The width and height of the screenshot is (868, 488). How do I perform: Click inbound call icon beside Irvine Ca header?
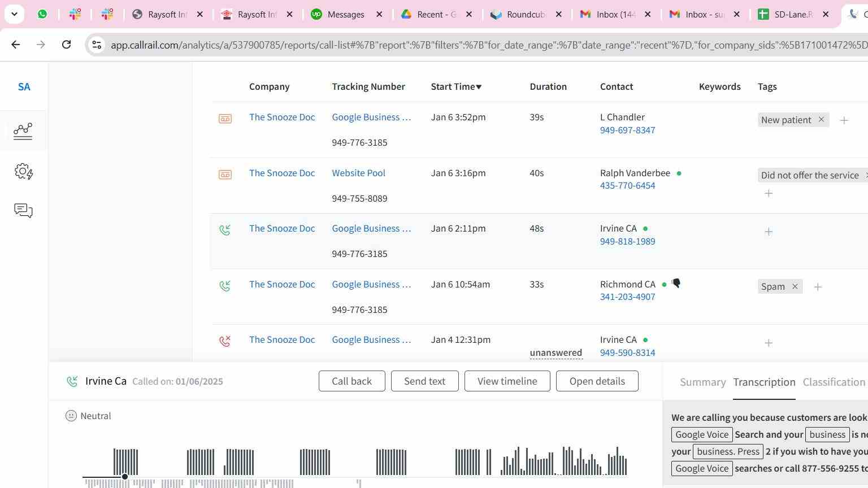(72, 382)
